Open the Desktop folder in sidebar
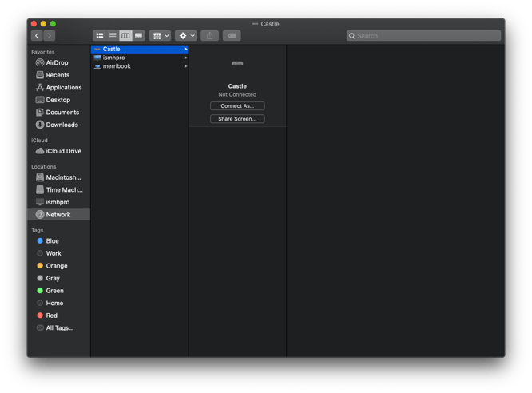The height and width of the screenshot is (393, 532). coord(58,100)
